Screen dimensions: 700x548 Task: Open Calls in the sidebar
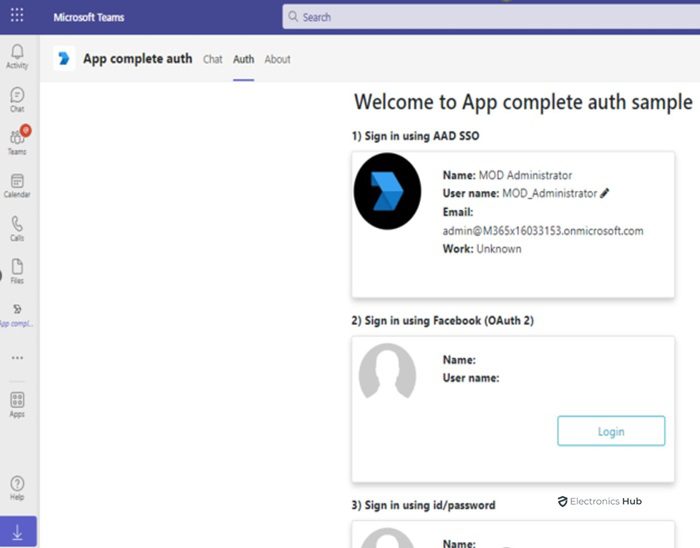coord(17,228)
